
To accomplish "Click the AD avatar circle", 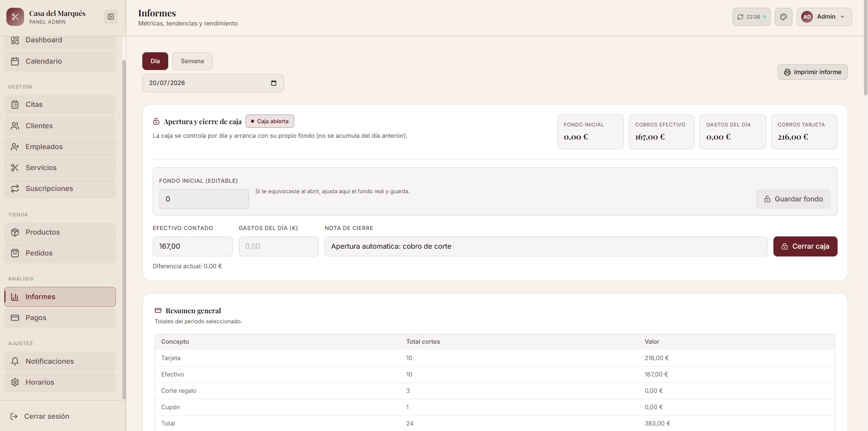I will pos(807,17).
